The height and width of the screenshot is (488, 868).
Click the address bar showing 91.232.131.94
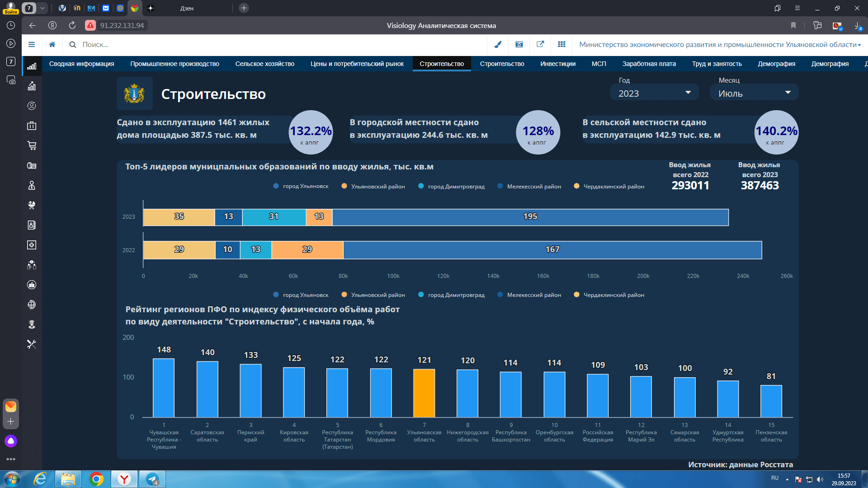[x=122, y=25]
